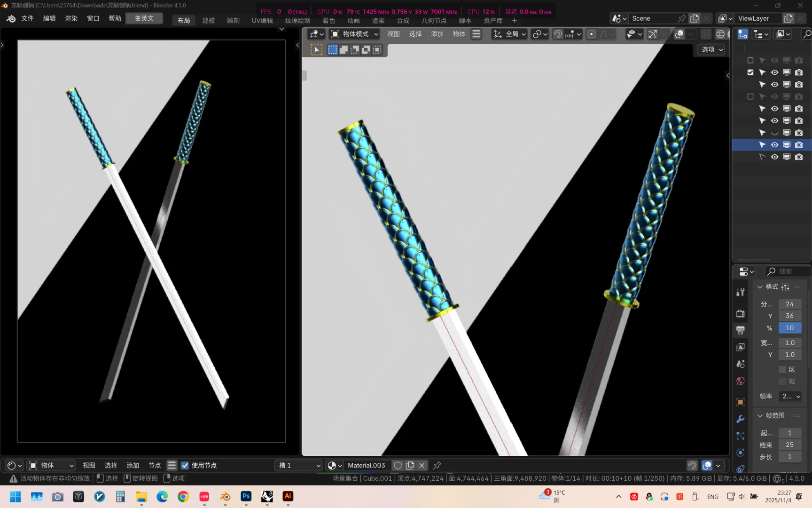The height and width of the screenshot is (508, 812).
Task: Add a new workspace with the plus button
Action: (515, 21)
